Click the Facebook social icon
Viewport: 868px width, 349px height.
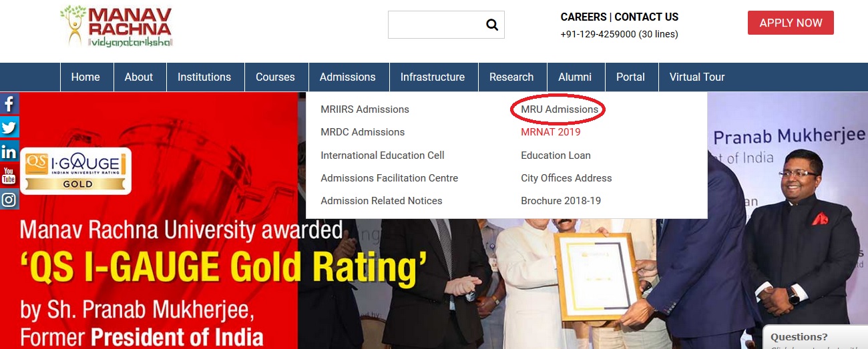click(x=9, y=103)
